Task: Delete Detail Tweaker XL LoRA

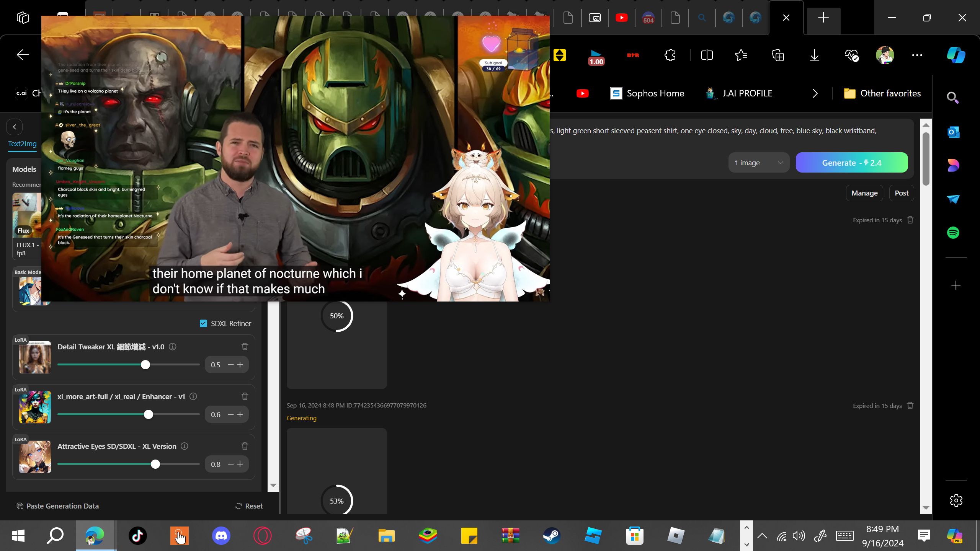Action: click(245, 347)
